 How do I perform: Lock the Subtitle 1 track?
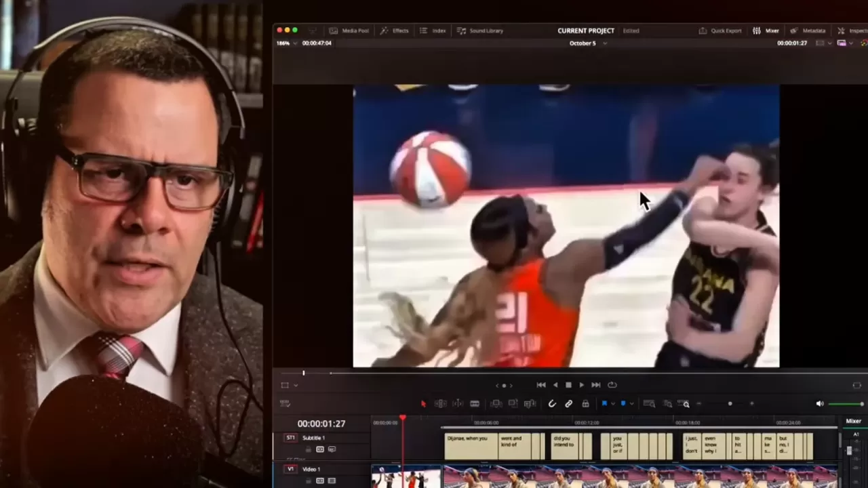click(308, 449)
